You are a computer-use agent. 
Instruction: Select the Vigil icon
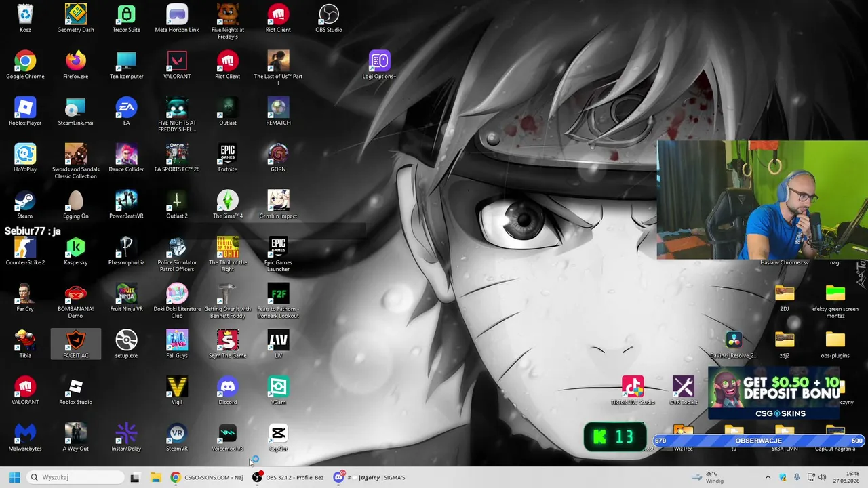click(177, 391)
